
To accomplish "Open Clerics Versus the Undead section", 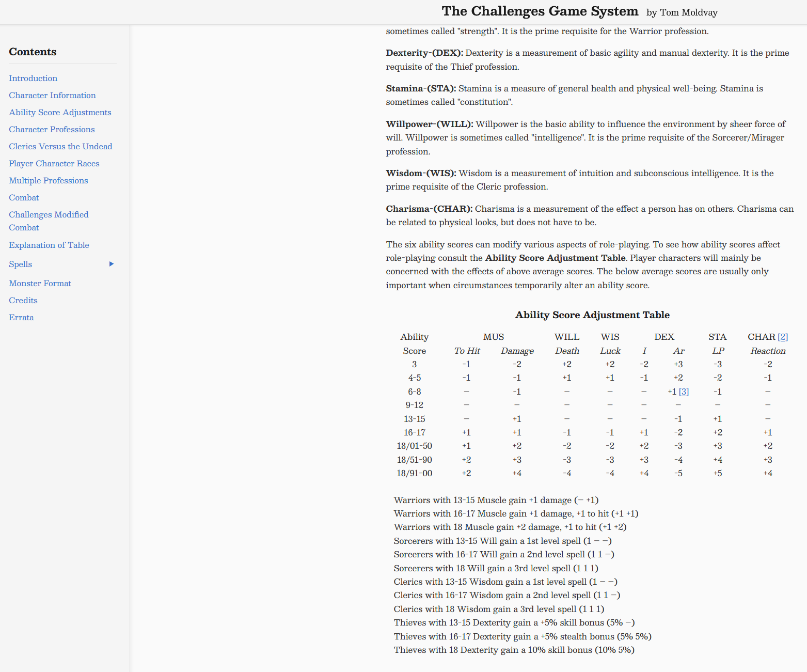I will click(x=60, y=146).
